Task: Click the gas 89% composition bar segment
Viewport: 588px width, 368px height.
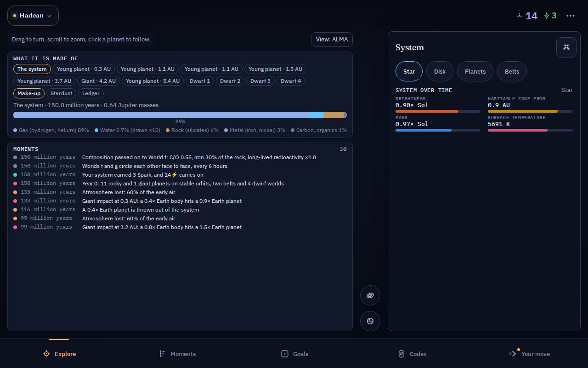Action: pyautogui.click(x=162, y=115)
